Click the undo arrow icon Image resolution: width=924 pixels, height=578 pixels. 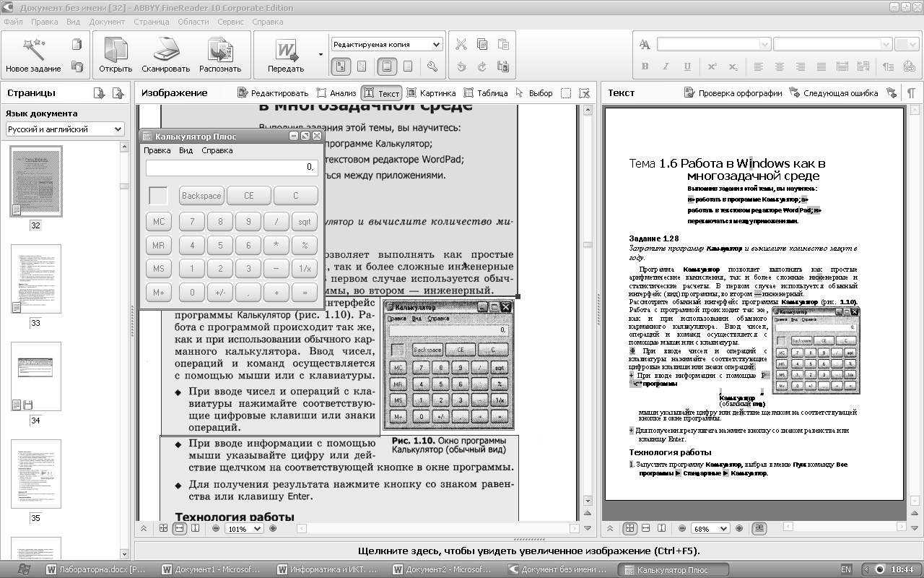point(461,66)
